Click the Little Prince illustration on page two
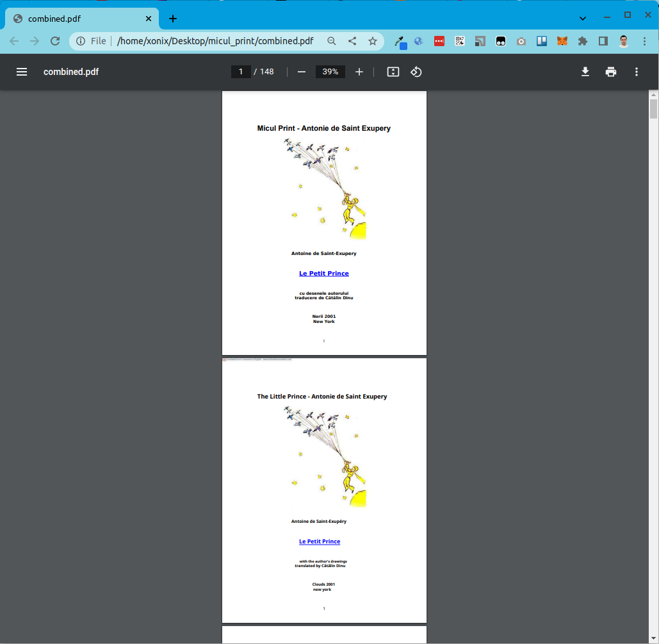659x644 pixels. pos(325,457)
